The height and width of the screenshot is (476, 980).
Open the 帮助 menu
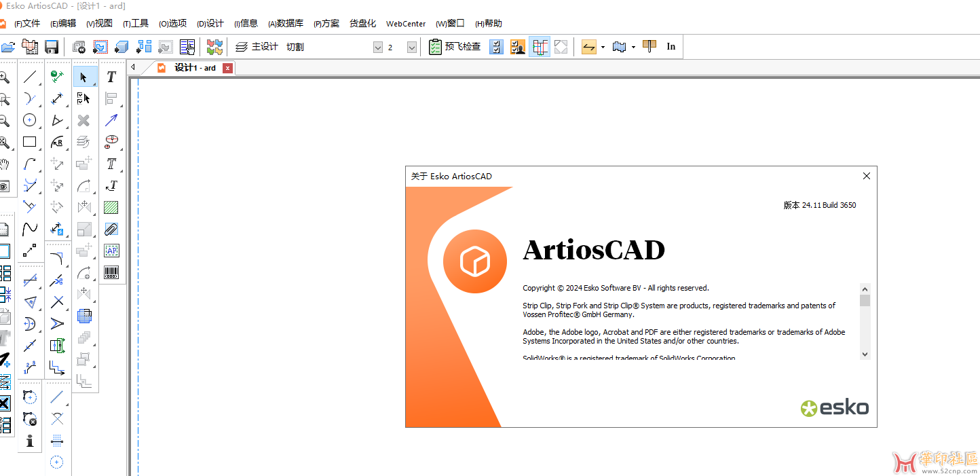pyautogui.click(x=489, y=23)
